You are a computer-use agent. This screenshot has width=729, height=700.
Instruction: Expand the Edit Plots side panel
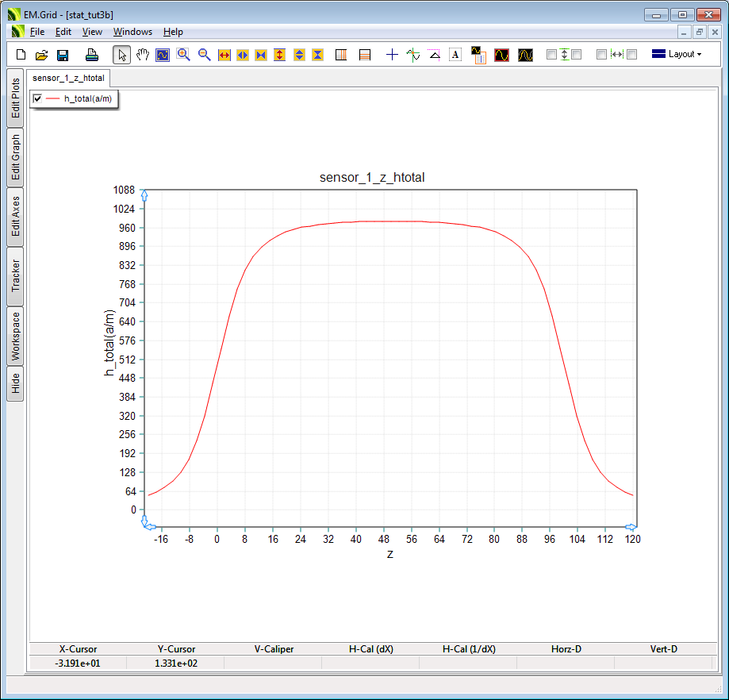(15, 98)
